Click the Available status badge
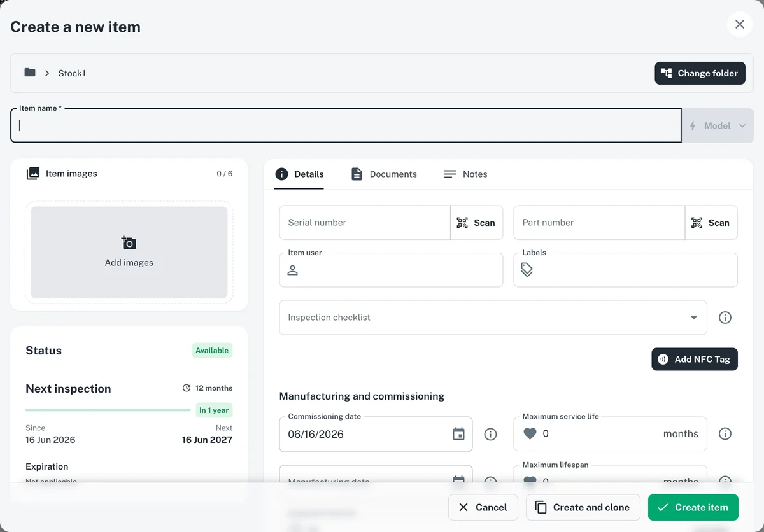Screen dimensions: 764x532 212,351
